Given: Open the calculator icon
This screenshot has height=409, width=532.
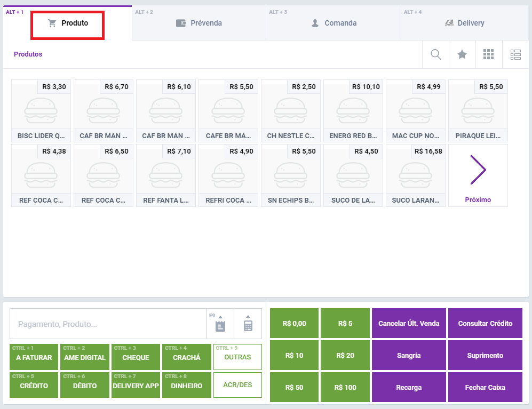Looking at the screenshot, I should click(x=248, y=324).
